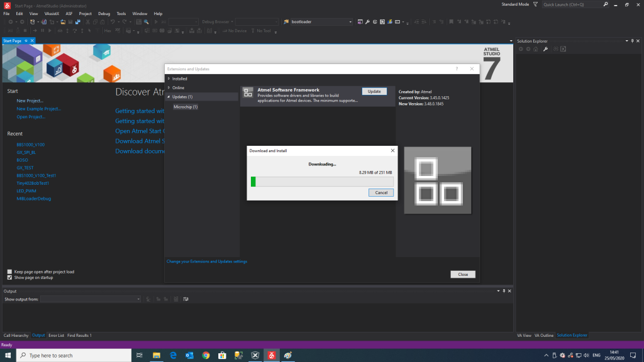This screenshot has height=362, width=644.
Task: Open Microsoft Edge from taskbar
Action: [173, 356]
